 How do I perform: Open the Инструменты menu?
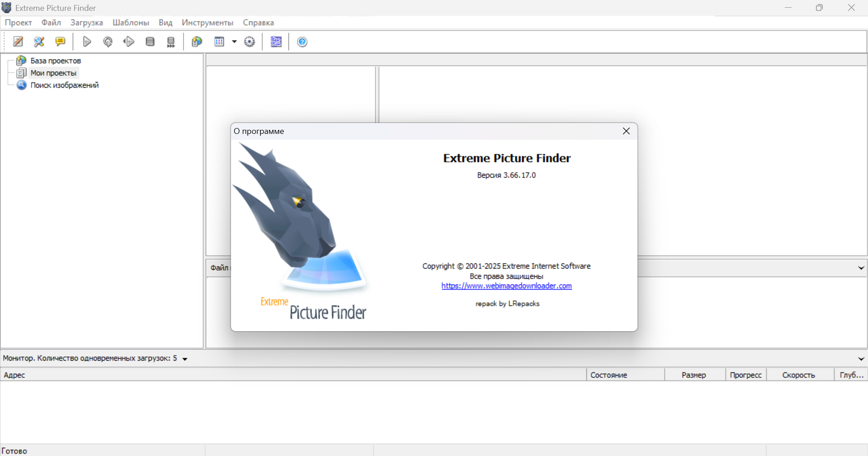point(208,23)
